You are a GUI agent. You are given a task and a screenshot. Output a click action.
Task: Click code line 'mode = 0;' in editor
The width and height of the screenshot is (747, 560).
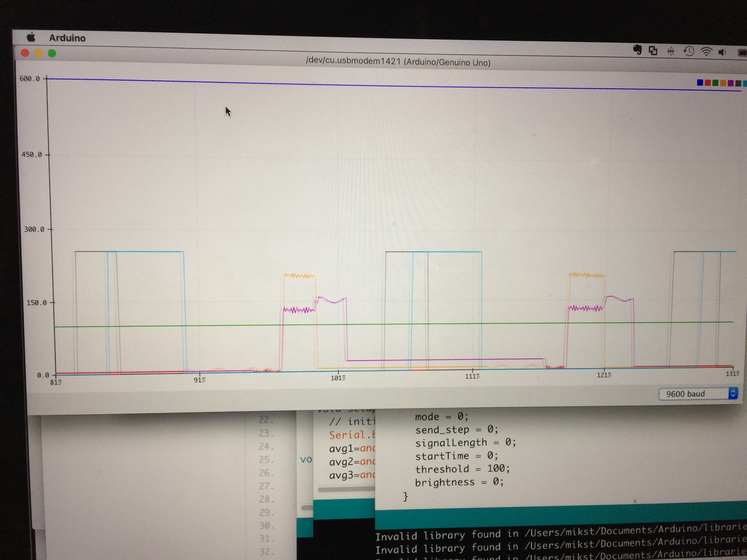click(442, 417)
